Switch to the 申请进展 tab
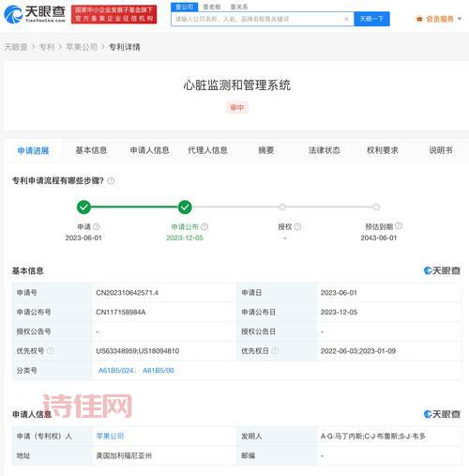This screenshot has width=469, height=476. coord(33,150)
